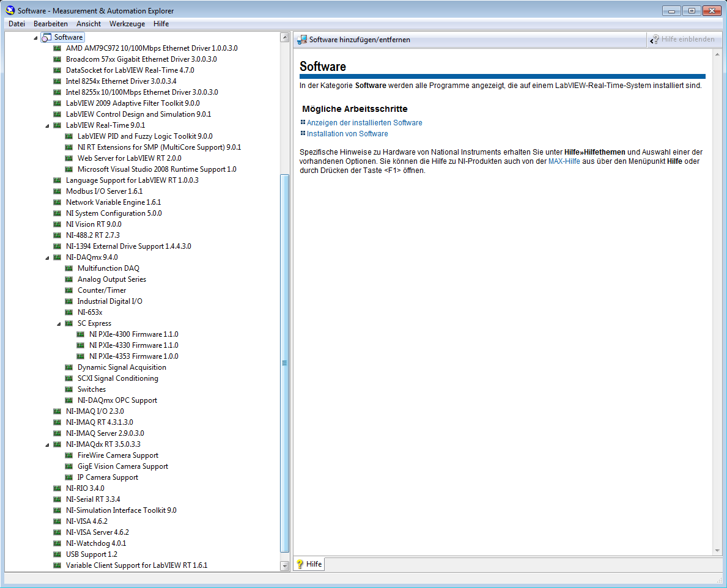Switch to the Hilfe tab at bottom
727x588 pixels.
point(309,564)
